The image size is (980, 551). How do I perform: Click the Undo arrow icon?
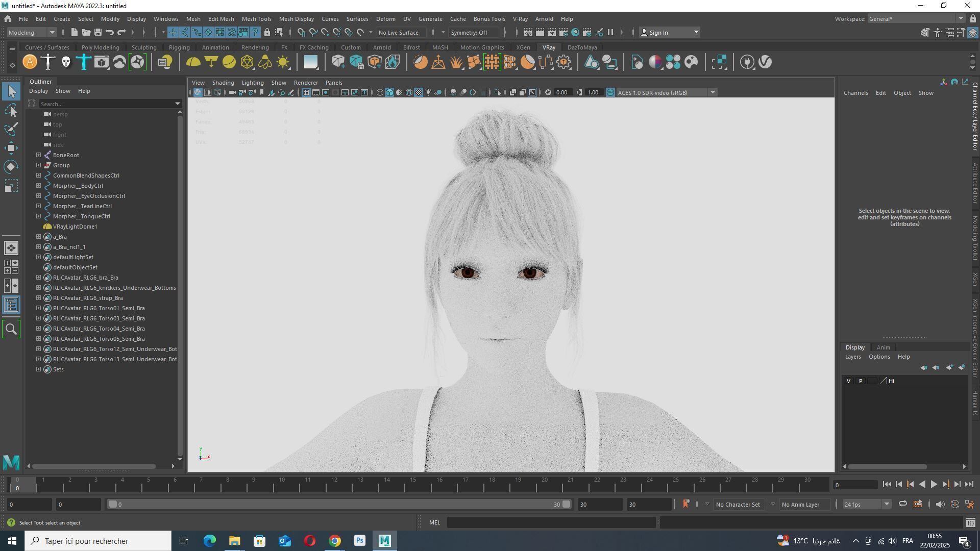(110, 32)
